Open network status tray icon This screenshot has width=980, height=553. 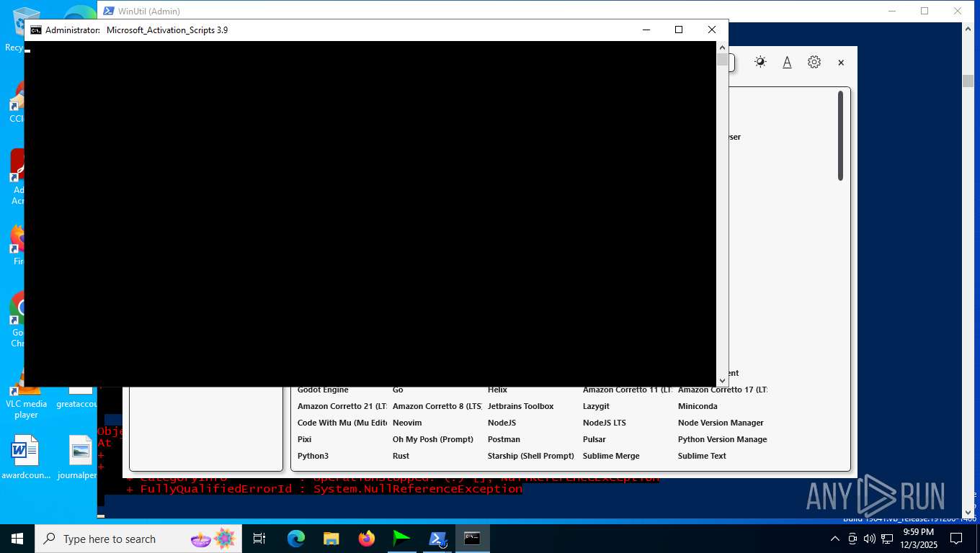coord(887,539)
